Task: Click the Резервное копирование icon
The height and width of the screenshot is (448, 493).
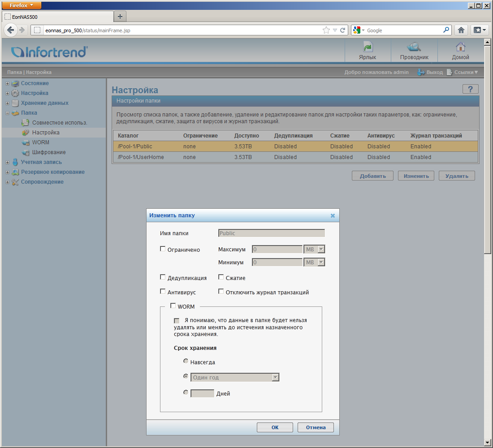Action: [15, 172]
